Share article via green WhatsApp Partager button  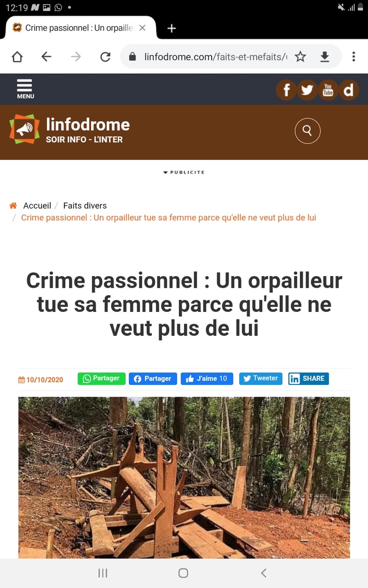[101, 379]
